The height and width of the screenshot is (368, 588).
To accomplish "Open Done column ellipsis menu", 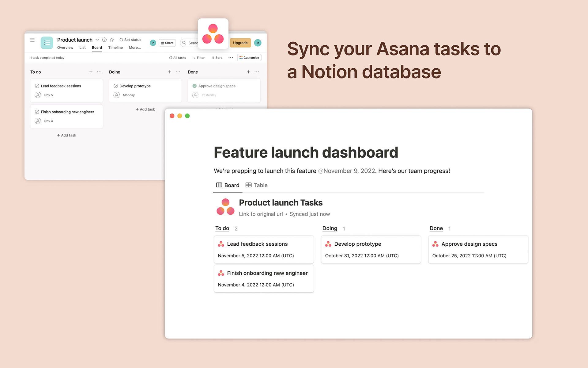I will (x=257, y=72).
